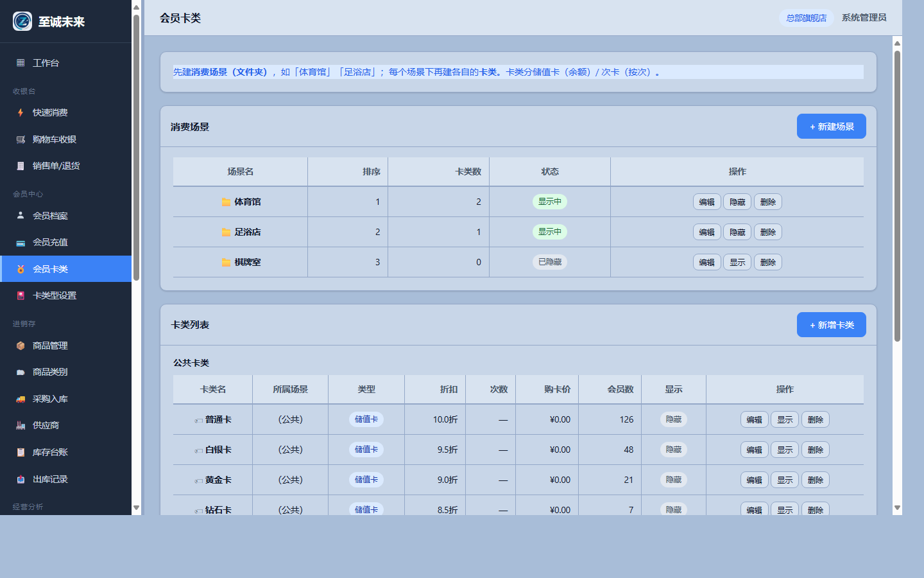This screenshot has height=578, width=924.
Task: Click the card icon beside 普通卡
Action: pyautogui.click(x=199, y=421)
